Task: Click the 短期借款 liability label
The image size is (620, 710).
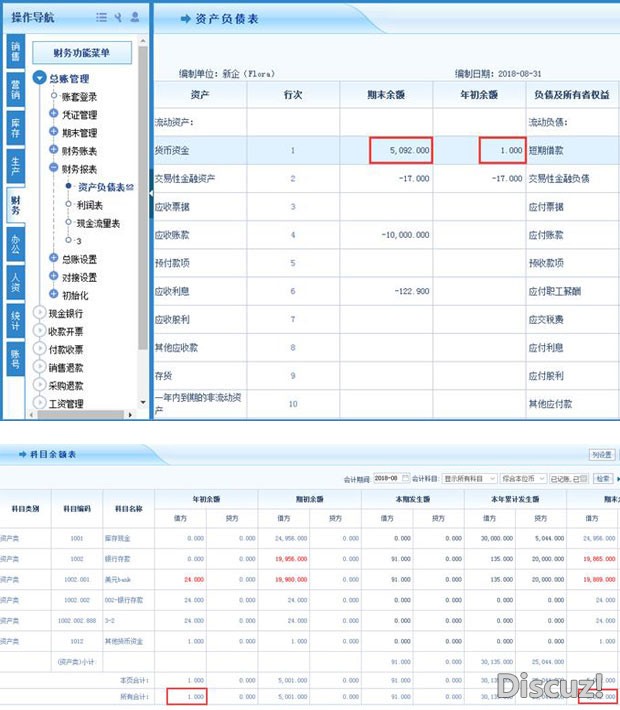Action: pos(546,150)
